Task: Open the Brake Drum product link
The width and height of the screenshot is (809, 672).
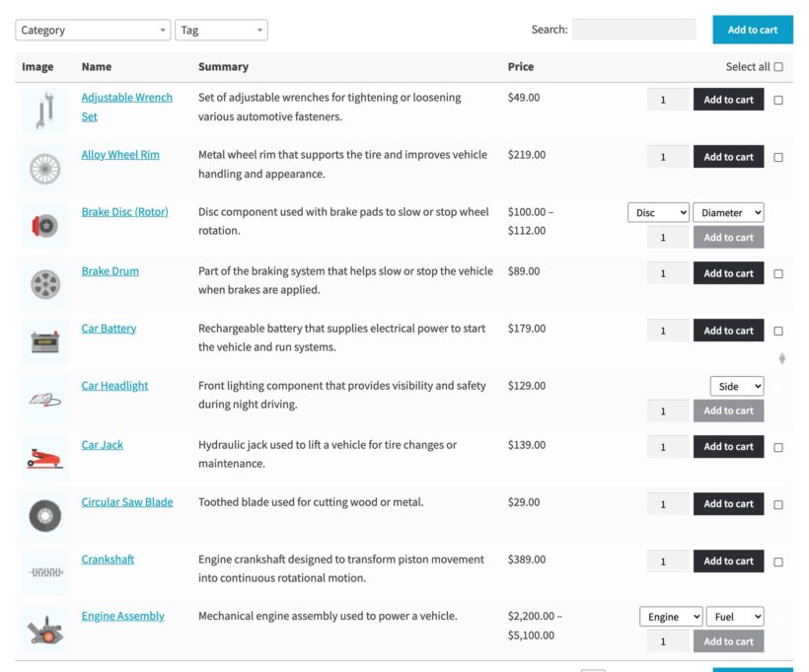Action: pyautogui.click(x=110, y=271)
